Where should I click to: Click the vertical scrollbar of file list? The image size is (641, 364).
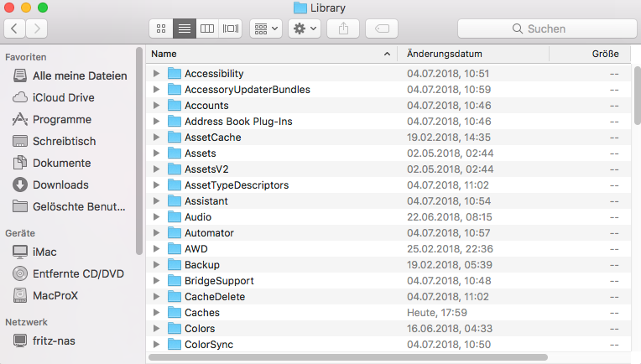click(638, 96)
